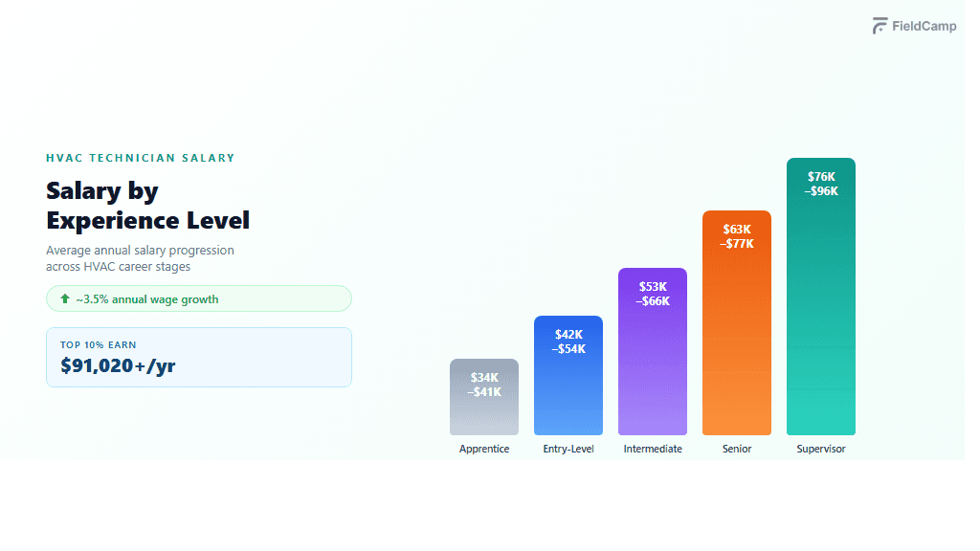Open the FieldCamp brand name link
980x551 pixels.
click(x=924, y=27)
